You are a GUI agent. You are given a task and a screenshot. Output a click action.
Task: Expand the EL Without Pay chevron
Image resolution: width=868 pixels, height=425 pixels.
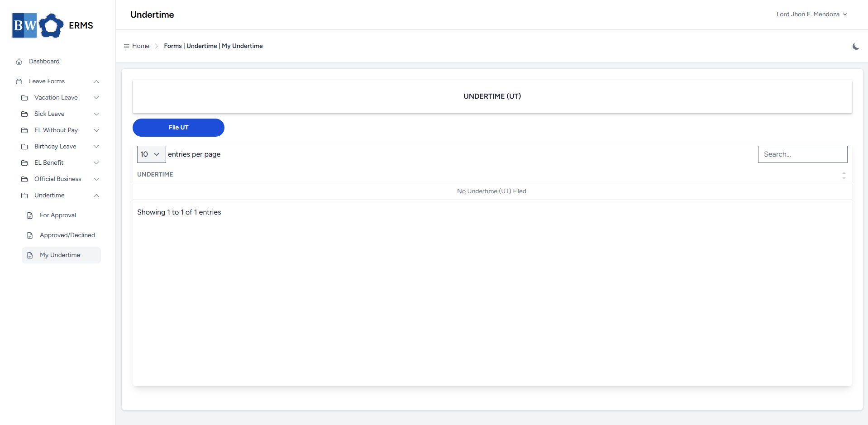(x=96, y=130)
